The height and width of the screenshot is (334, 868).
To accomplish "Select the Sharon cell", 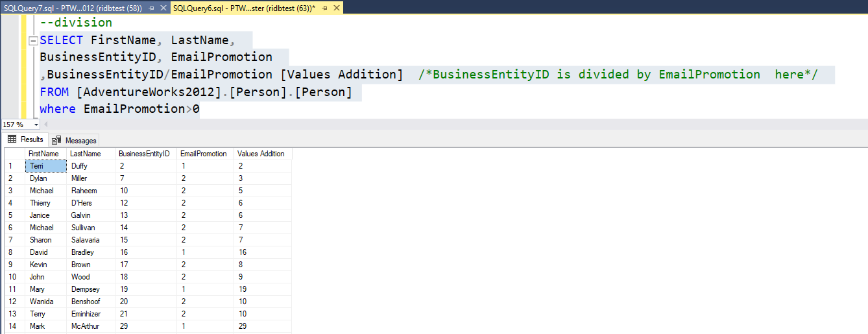I will (45, 240).
